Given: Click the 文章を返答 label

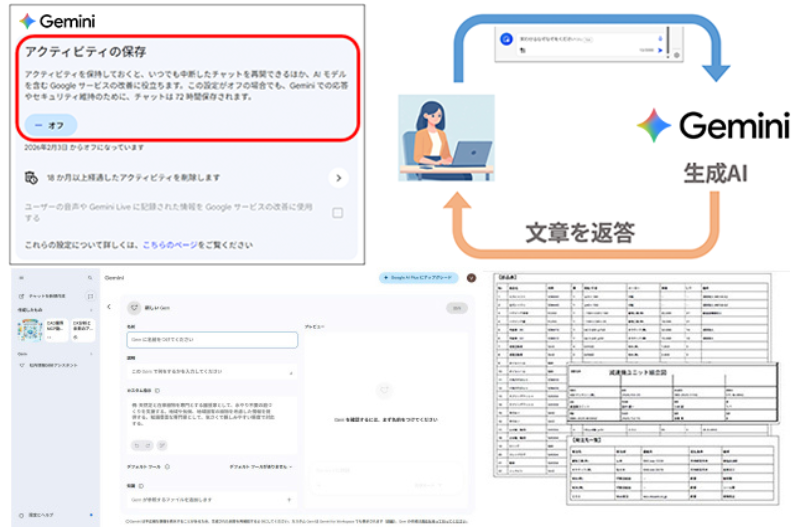Looking at the screenshot, I should pyautogui.click(x=580, y=233).
